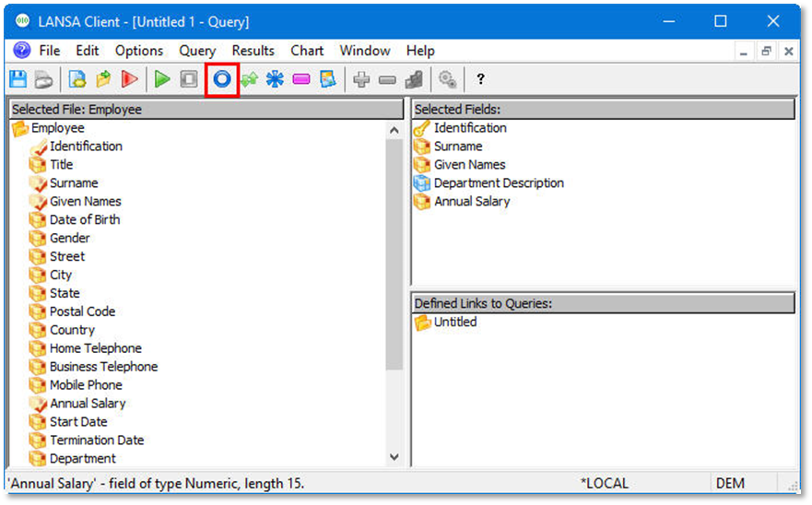Open the Window menu
The image size is (812, 505).
(x=365, y=51)
